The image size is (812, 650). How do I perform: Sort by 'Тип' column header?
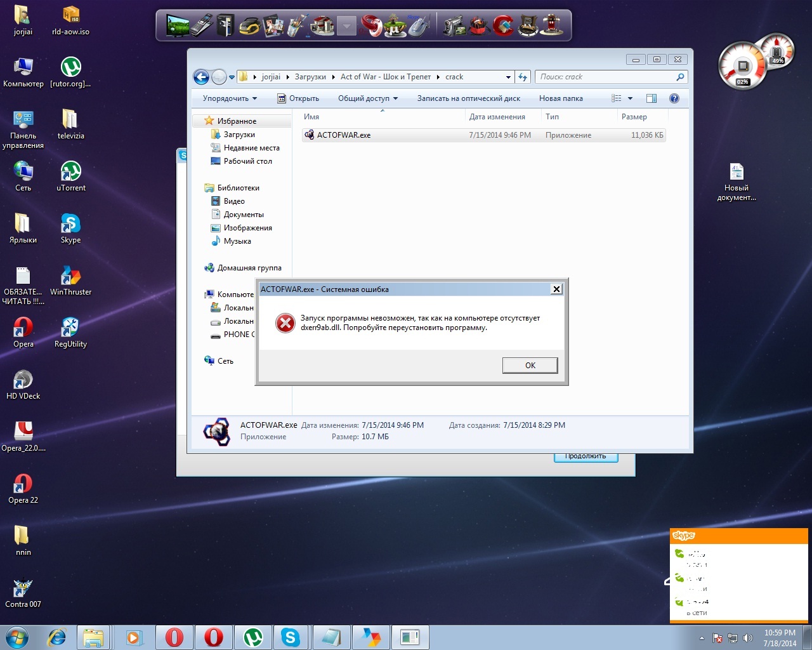[579, 117]
